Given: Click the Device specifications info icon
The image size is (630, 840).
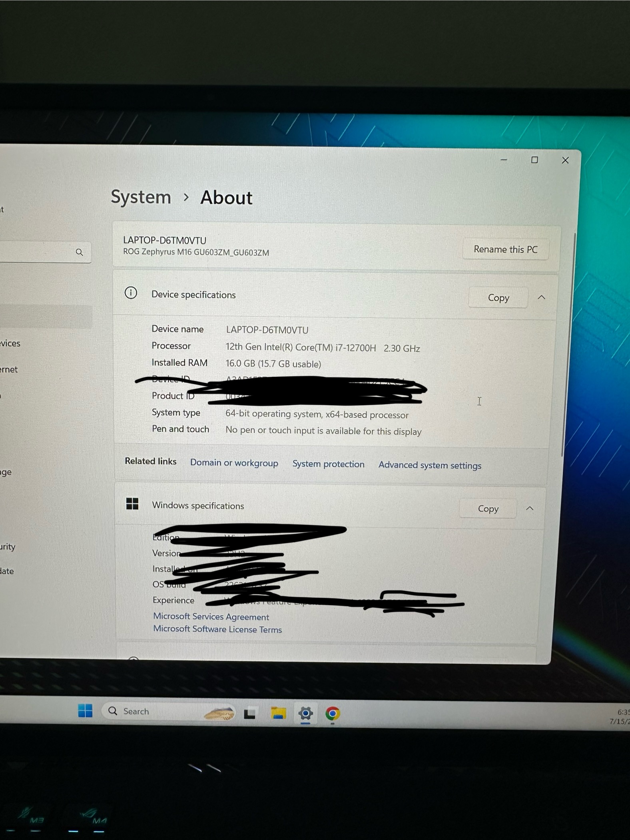Looking at the screenshot, I should [131, 293].
